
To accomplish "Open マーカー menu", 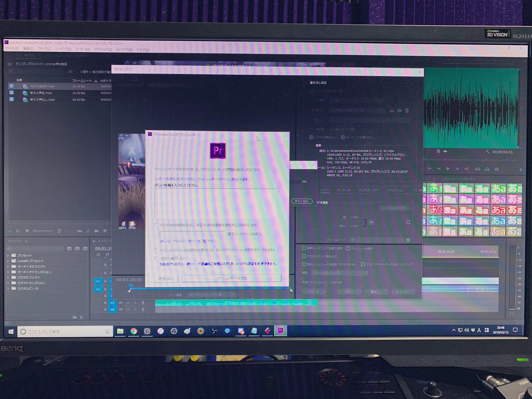I will coord(83,49).
